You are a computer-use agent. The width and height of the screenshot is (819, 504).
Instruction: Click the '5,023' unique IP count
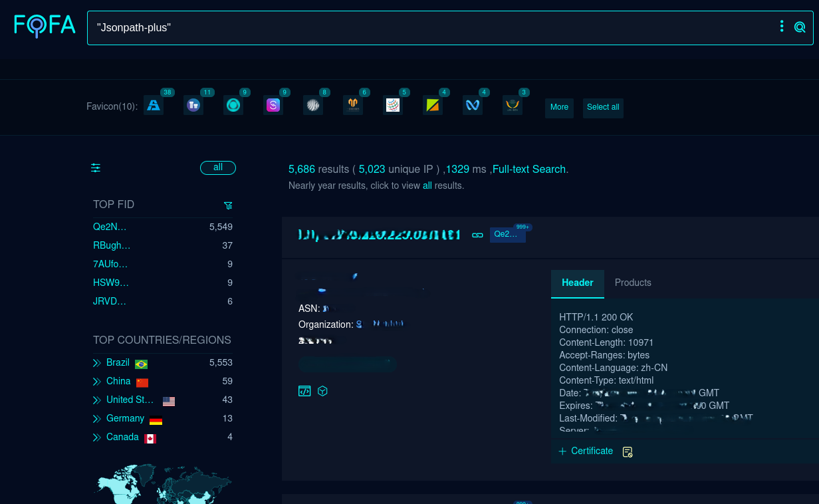(372, 169)
